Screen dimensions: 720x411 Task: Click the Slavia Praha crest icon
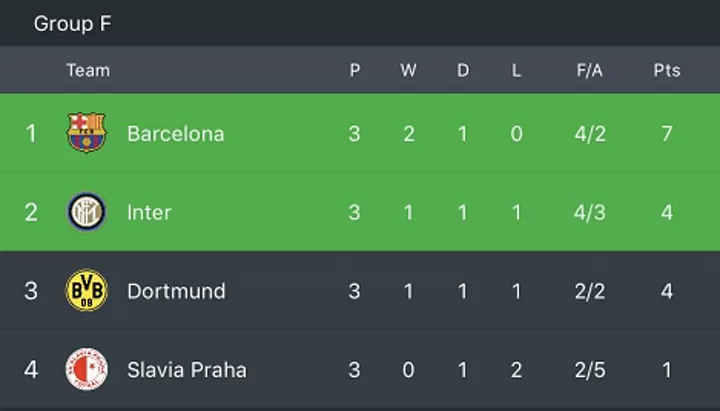click(87, 369)
